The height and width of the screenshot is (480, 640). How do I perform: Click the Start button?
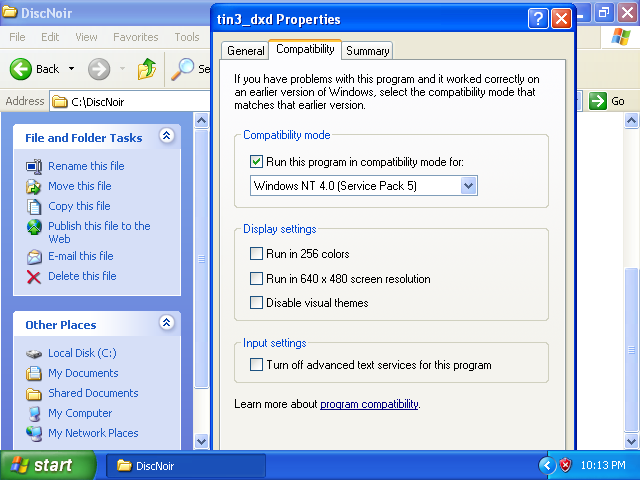pos(48,465)
